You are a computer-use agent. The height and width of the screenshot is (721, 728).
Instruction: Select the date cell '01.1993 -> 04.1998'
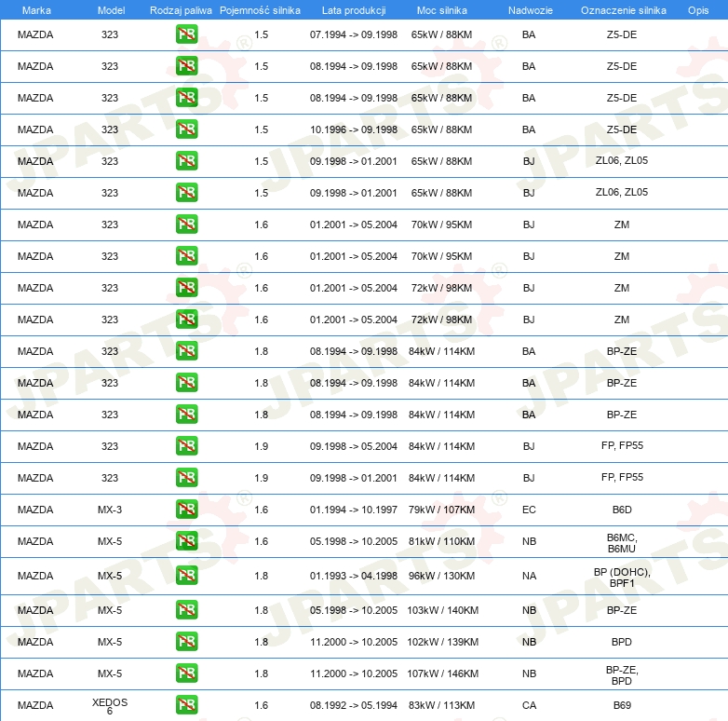354,576
